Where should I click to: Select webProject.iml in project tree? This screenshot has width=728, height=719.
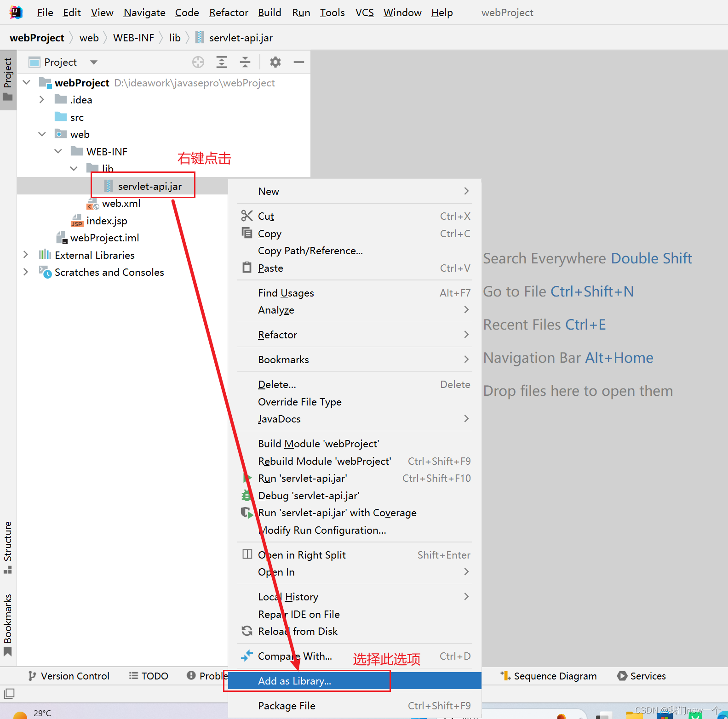coord(105,238)
